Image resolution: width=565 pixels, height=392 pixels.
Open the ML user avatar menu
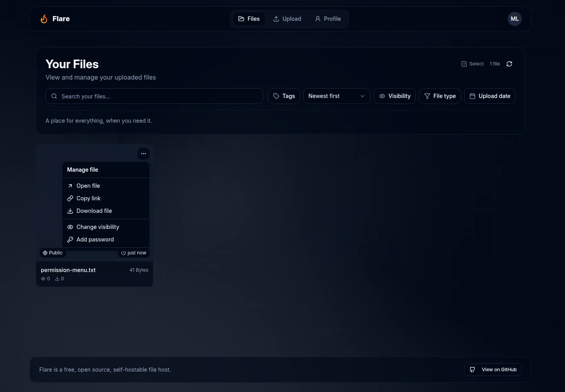point(514,19)
